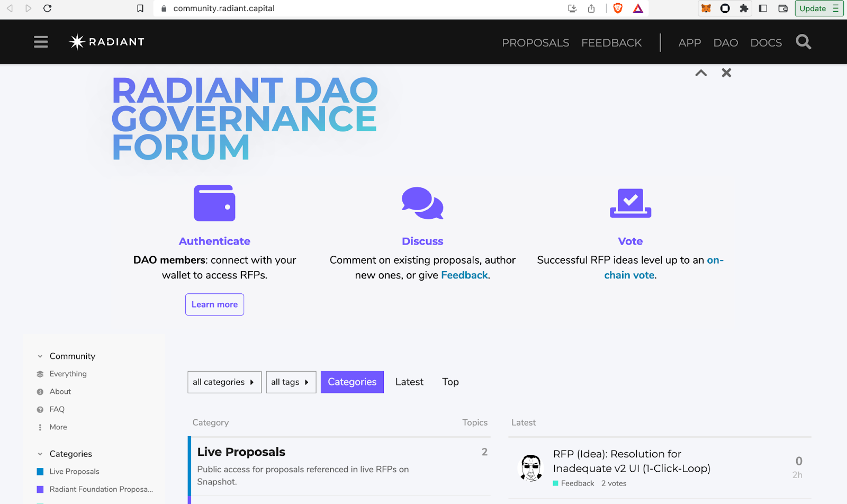Click the Discuss heading
The width and height of the screenshot is (847, 504).
click(422, 241)
